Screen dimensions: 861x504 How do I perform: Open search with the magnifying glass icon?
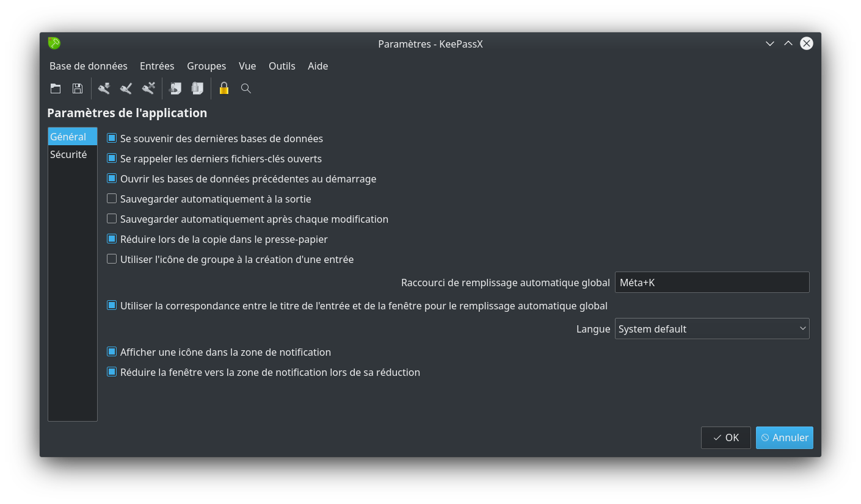(245, 88)
